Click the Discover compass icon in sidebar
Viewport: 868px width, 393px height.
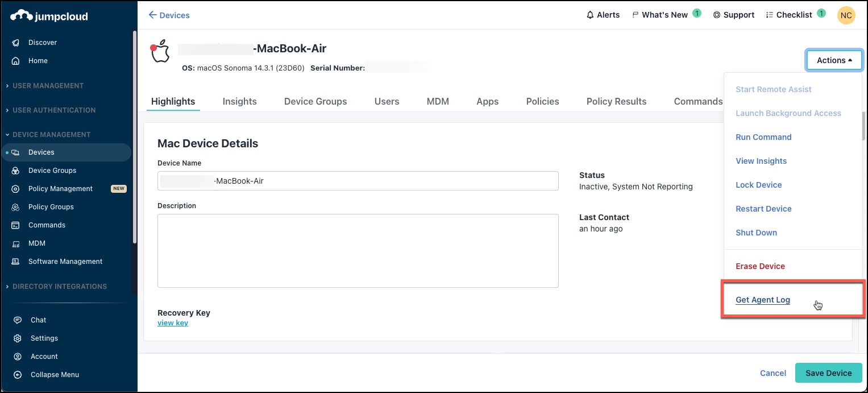(x=16, y=43)
